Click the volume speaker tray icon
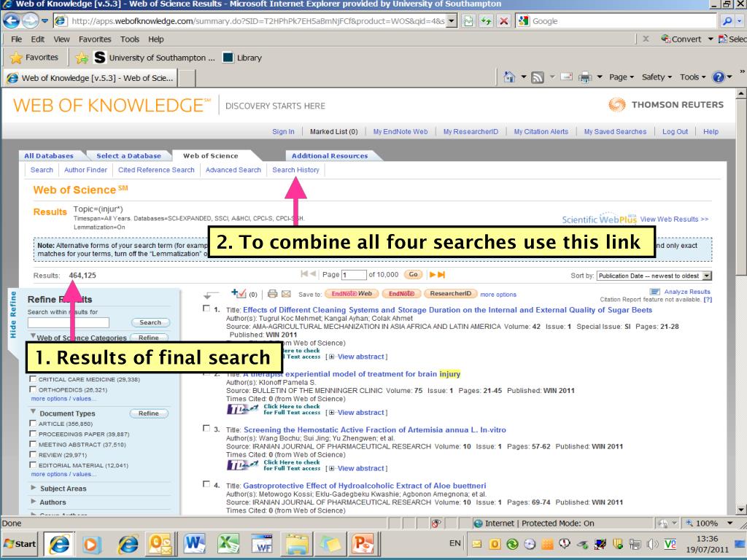 653,543
